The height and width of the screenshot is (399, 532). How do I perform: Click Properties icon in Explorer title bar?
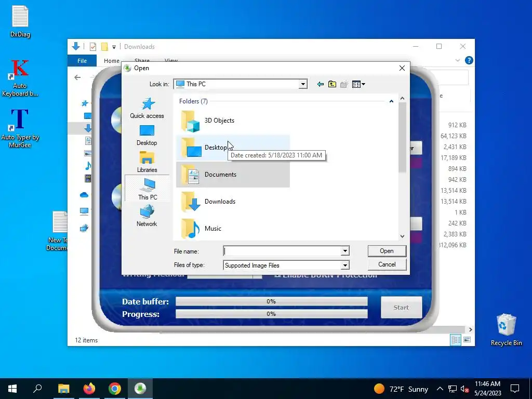coord(93,47)
